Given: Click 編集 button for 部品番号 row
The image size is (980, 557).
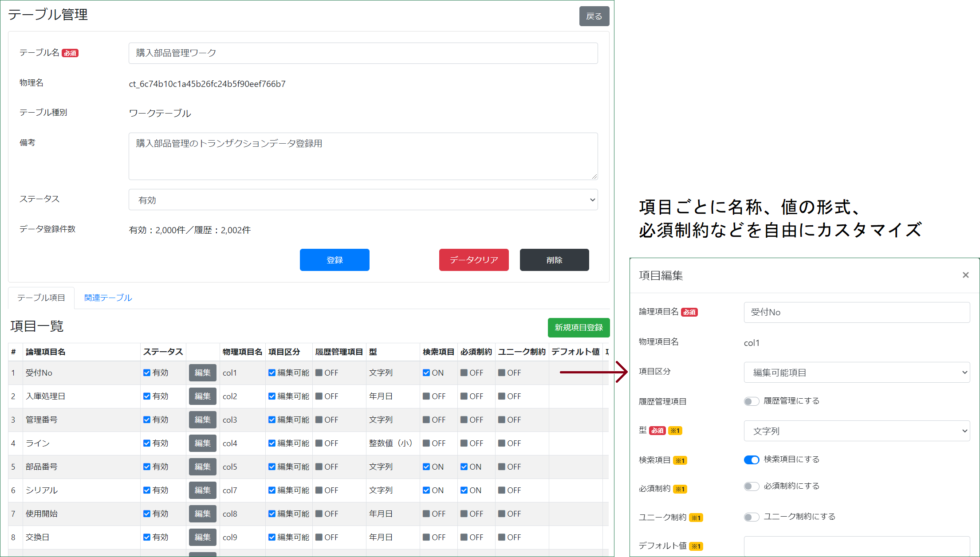Looking at the screenshot, I should click(x=202, y=467).
